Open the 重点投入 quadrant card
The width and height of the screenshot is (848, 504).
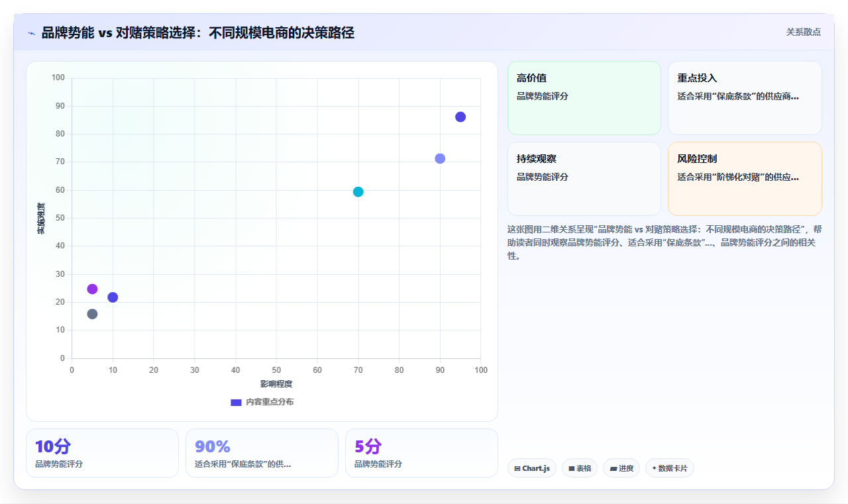pyautogui.click(x=745, y=98)
